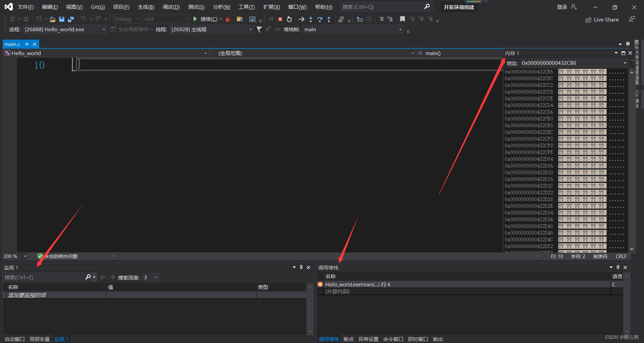
Task: Open the Git(G) menu
Action: (98, 7)
